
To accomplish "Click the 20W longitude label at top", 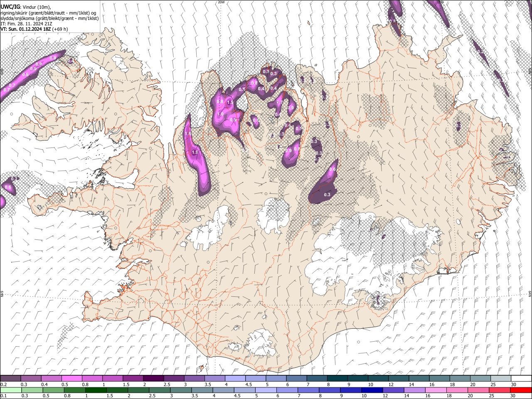I will pos(222,2).
